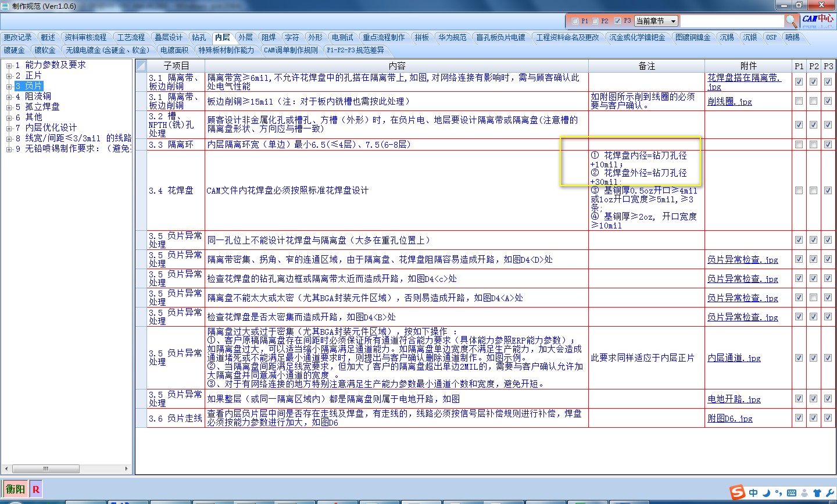Click the 衡阳 status button

(x=16, y=489)
